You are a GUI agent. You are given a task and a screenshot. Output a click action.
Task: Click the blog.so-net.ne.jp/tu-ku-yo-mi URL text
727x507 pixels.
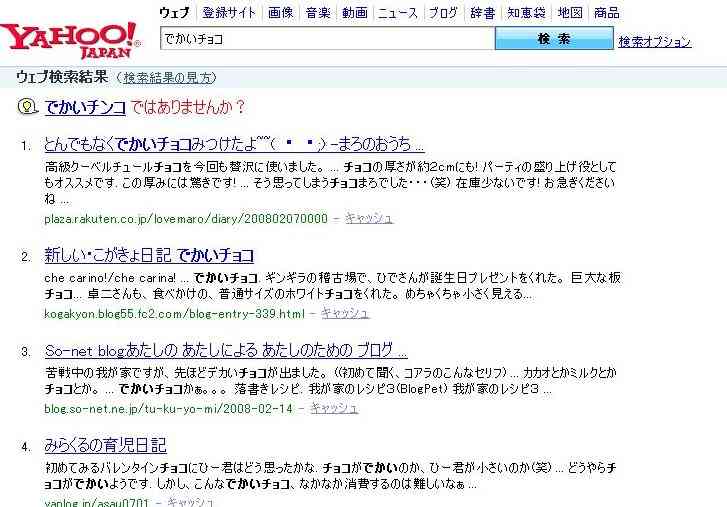point(169,408)
